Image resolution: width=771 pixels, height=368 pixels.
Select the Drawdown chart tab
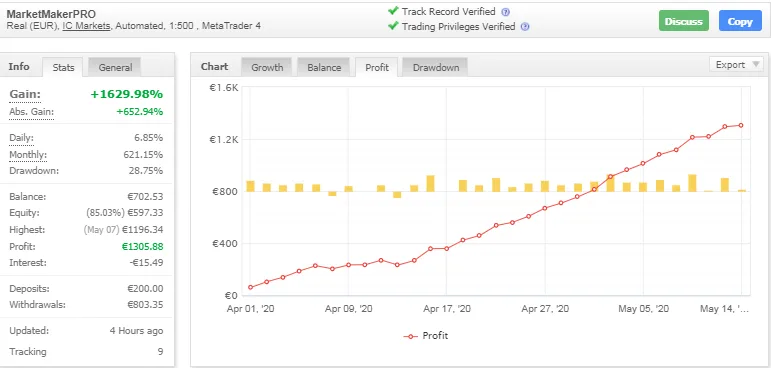pyautogui.click(x=436, y=67)
